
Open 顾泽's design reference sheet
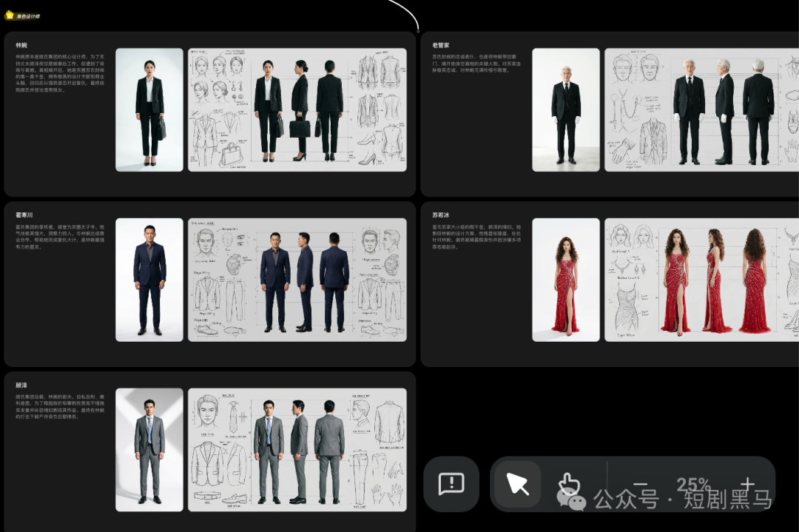coord(297,449)
